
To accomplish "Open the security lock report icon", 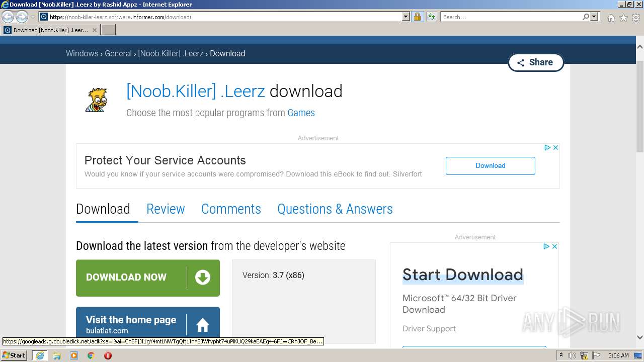I will coord(417,17).
